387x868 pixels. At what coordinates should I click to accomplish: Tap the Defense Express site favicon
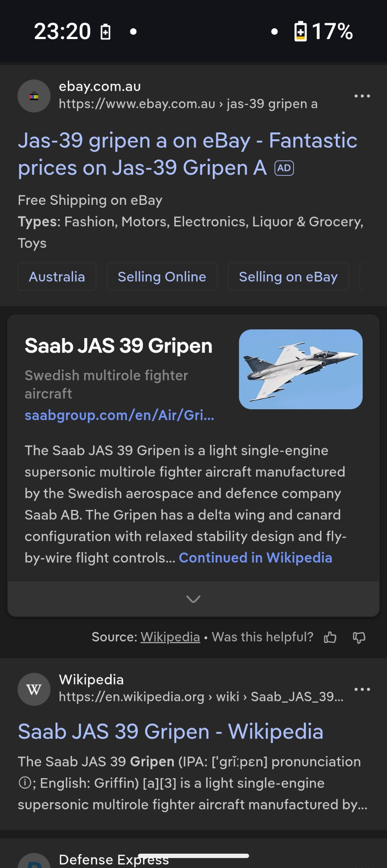(34, 861)
